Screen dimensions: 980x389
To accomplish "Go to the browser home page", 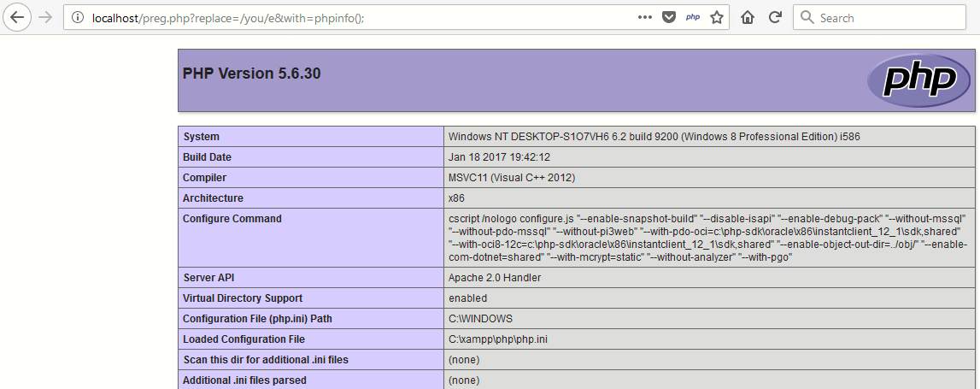I will coord(747,17).
